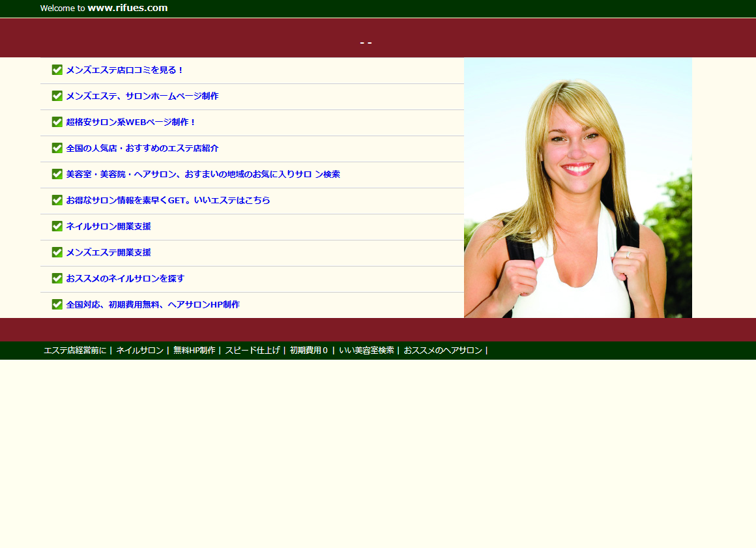Screen dimensions: 756x548
Task: Select footer item 初期費用０
Action: tap(308, 351)
